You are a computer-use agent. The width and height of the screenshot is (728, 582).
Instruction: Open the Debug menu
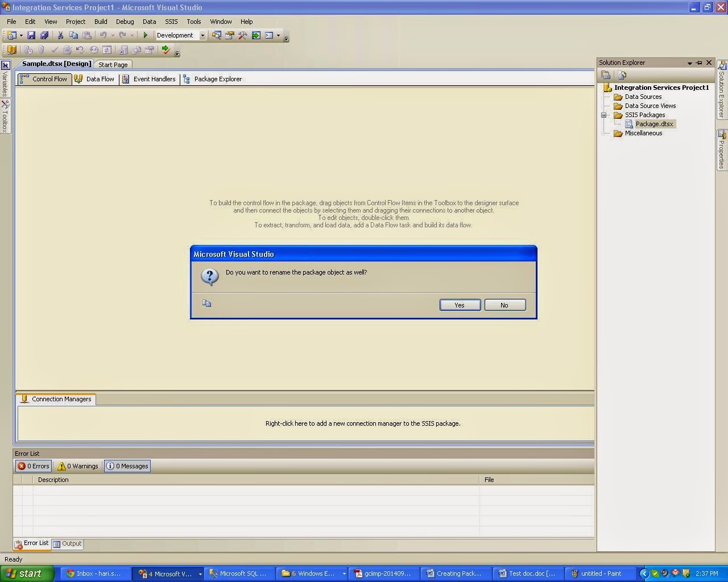click(125, 22)
